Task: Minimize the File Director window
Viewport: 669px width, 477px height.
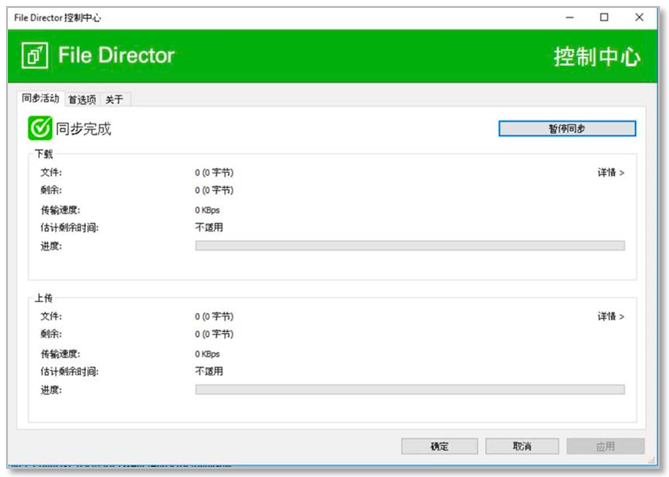Action: (570, 17)
